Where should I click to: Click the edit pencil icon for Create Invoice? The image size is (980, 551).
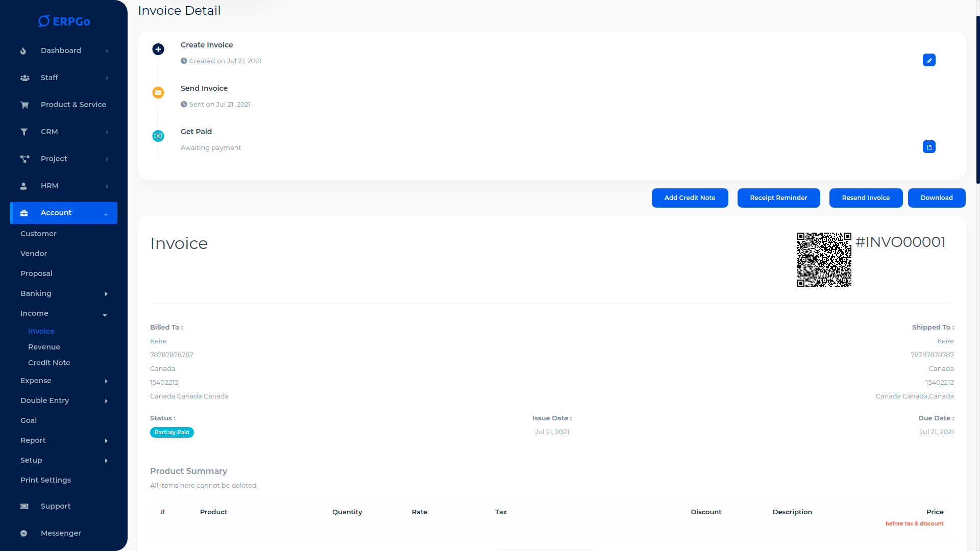(929, 60)
